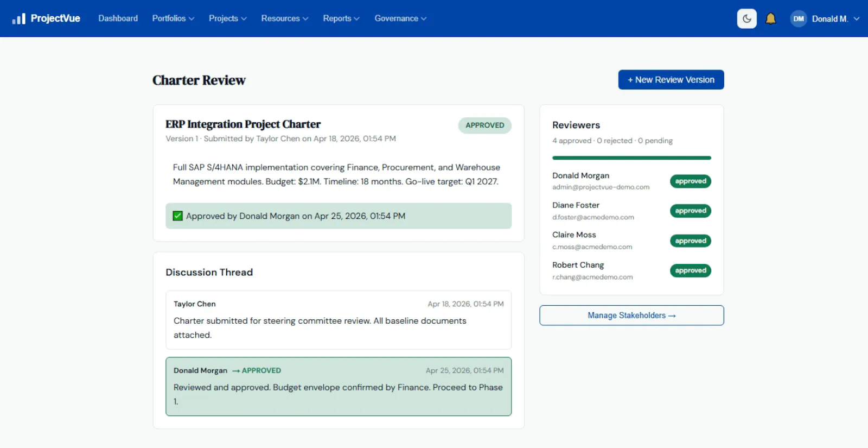868x448 pixels.
Task: Click Diane Foster's approved badge
Action: coord(691,211)
